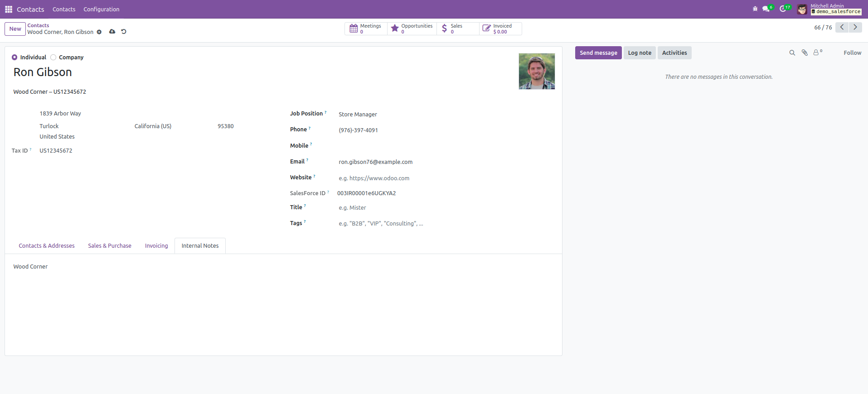Click the empty Mobile field
Image resolution: width=868 pixels, height=394 pixels.
pyautogui.click(x=446, y=146)
